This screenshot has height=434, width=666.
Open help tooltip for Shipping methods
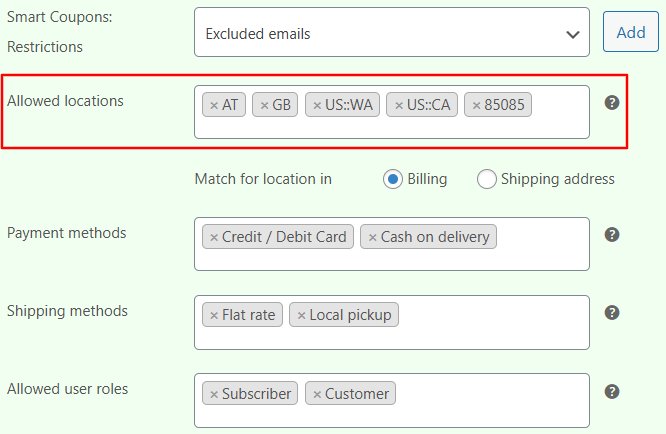pyautogui.click(x=612, y=313)
